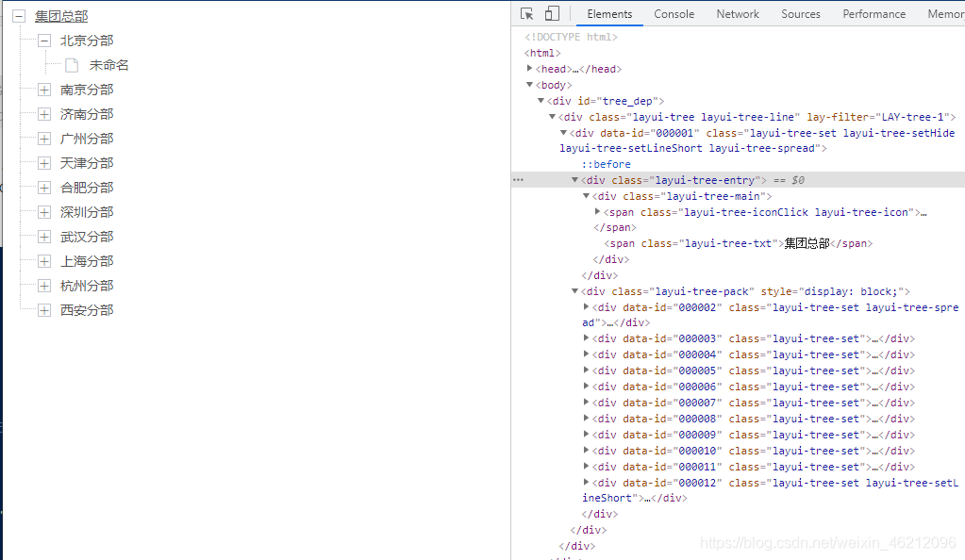Select the data-id 000010 div line
The image size is (965, 560).
[754, 451]
